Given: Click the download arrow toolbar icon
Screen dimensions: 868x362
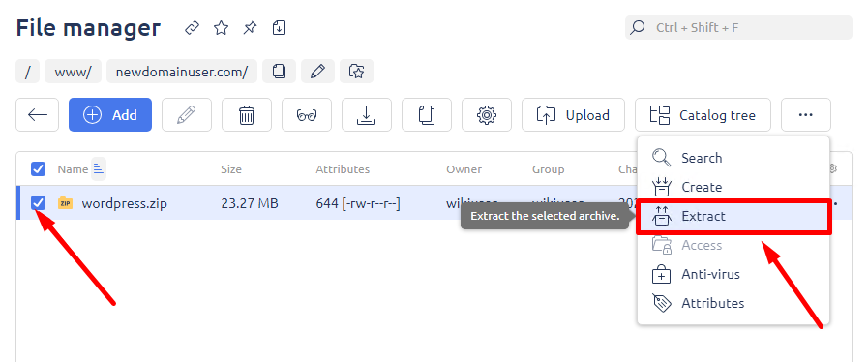Looking at the screenshot, I should click(367, 114).
